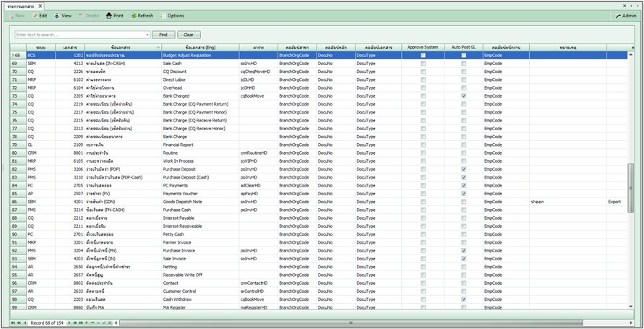Expand the search text dropdown arrow

tap(147, 34)
